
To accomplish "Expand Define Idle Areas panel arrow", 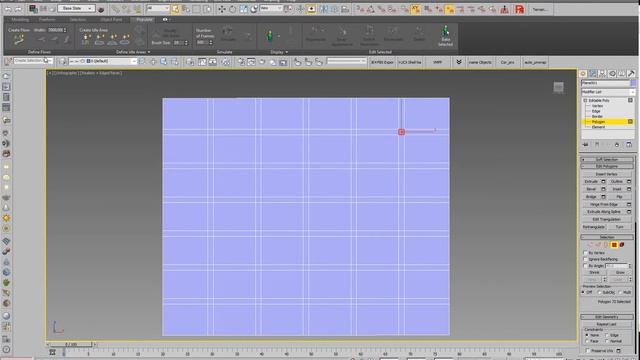I will pos(149,52).
